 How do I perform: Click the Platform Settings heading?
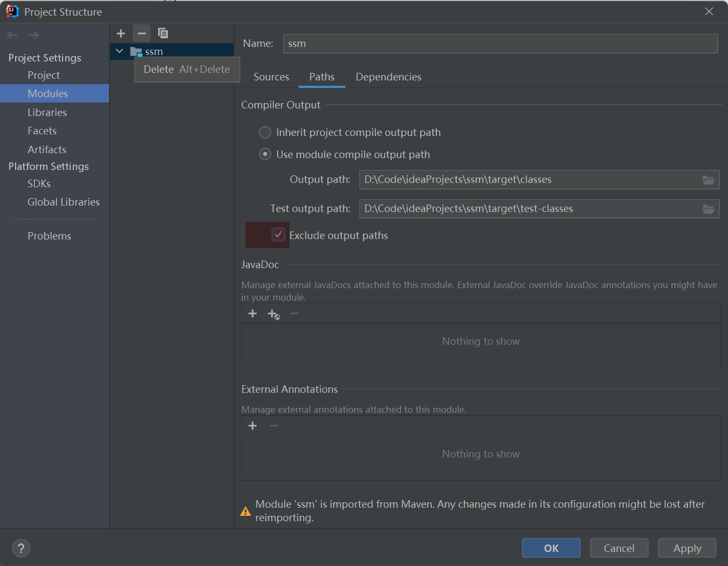click(x=49, y=166)
